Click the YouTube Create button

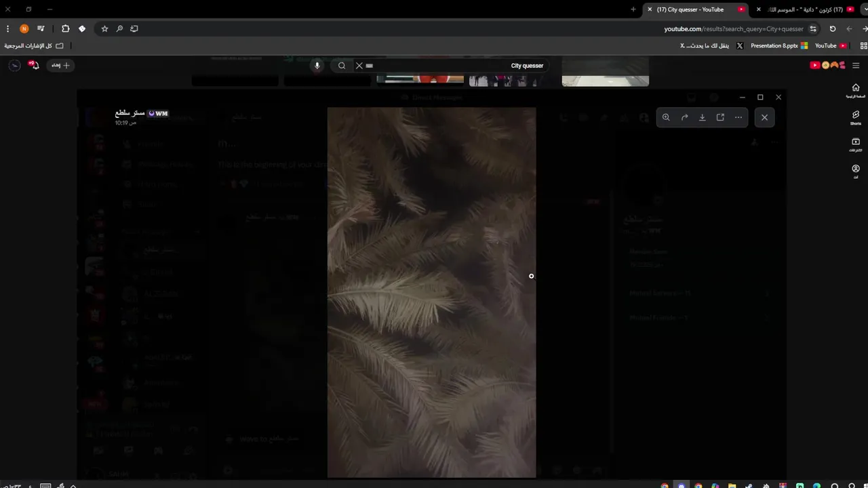(60, 65)
